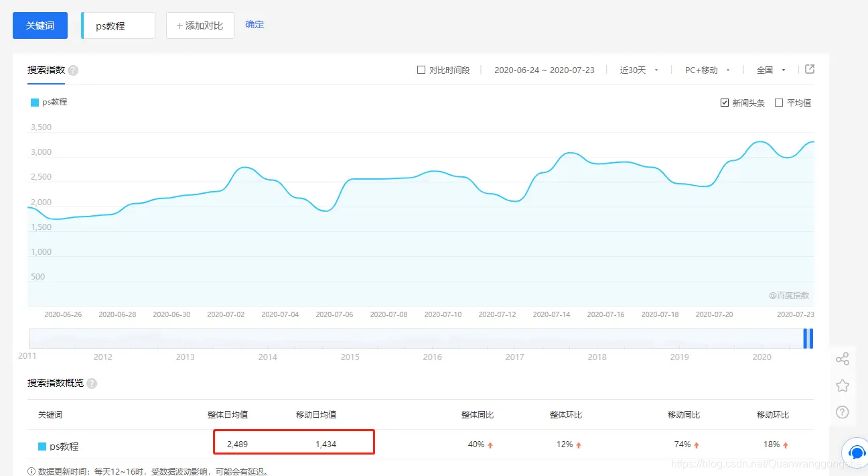The width and height of the screenshot is (868, 476).
Task: Click the blue 关键词 button
Action: (x=40, y=25)
